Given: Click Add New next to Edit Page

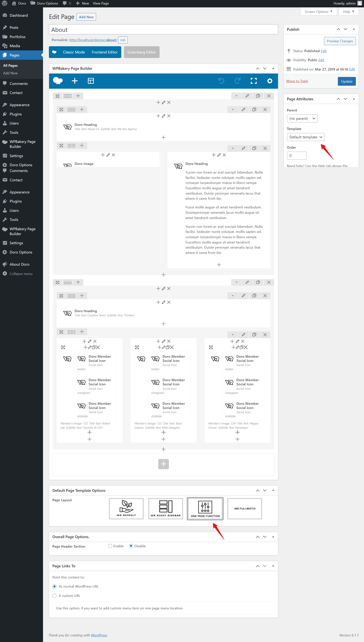Looking at the screenshot, I should 86,17.
